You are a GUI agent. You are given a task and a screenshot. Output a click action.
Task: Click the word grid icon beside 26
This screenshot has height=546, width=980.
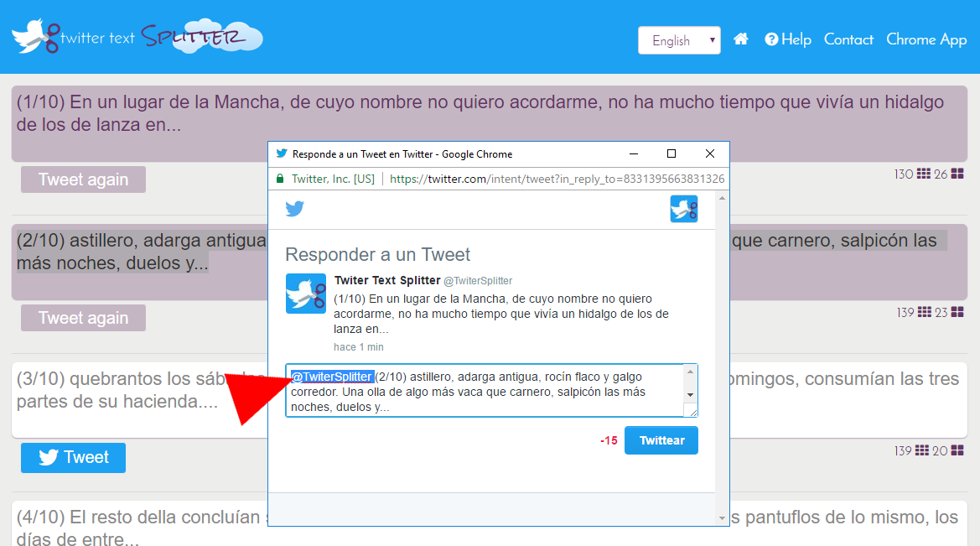pyautogui.click(x=957, y=174)
